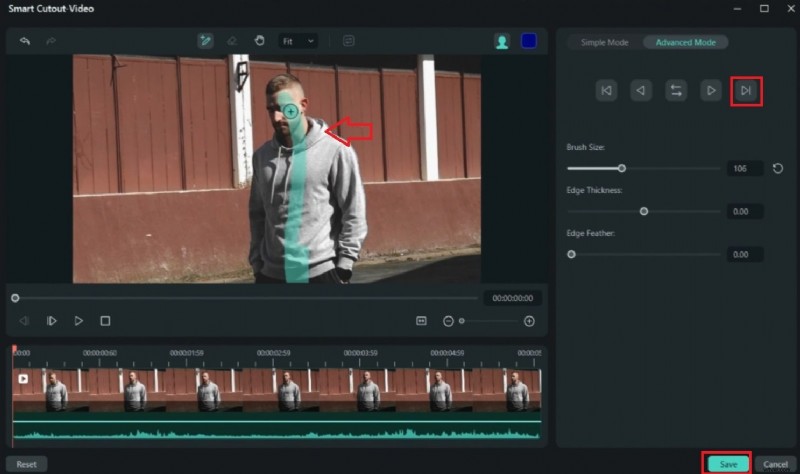
Task: Step back to previous frame
Action: coord(24,321)
